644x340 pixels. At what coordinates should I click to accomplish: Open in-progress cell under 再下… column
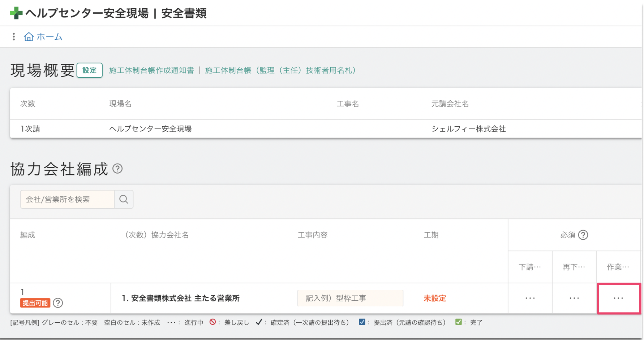click(x=574, y=298)
